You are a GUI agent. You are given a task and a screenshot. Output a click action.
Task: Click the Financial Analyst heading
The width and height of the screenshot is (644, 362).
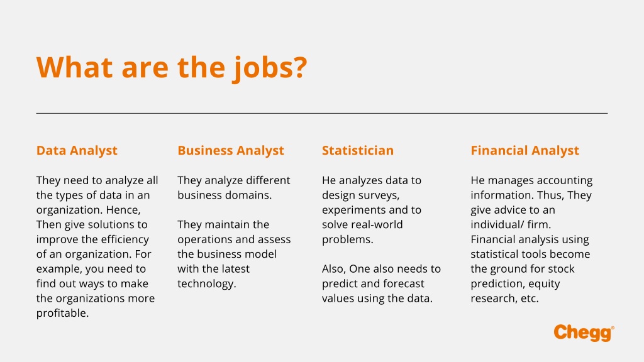(x=525, y=151)
